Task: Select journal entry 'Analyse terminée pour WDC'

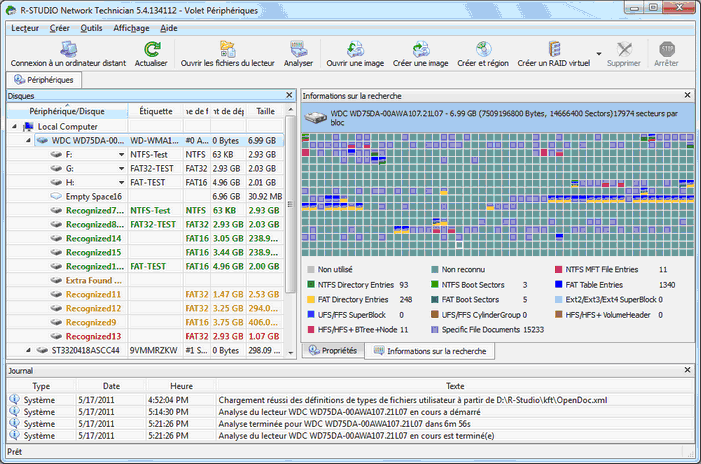Action: pyautogui.click(x=350, y=423)
